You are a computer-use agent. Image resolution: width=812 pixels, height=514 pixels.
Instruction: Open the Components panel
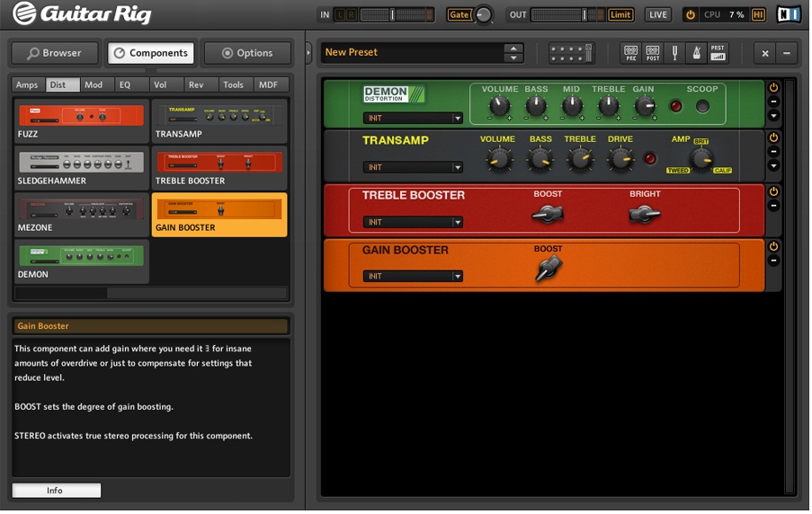pos(151,53)
